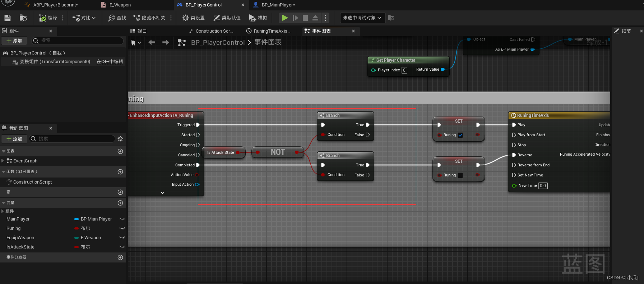Switch to BP_MianPlayer tab
644x284 pixels.
pos(278,5)
